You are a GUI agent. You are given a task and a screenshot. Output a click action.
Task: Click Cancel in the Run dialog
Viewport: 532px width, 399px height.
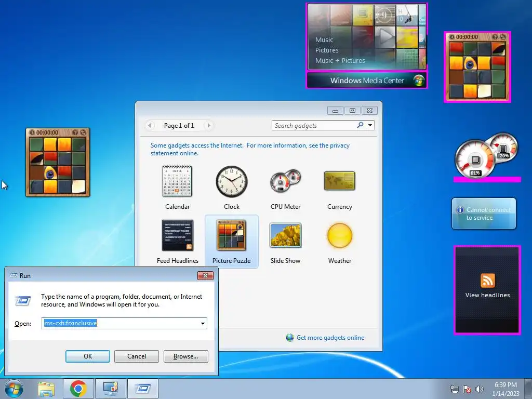137,356
